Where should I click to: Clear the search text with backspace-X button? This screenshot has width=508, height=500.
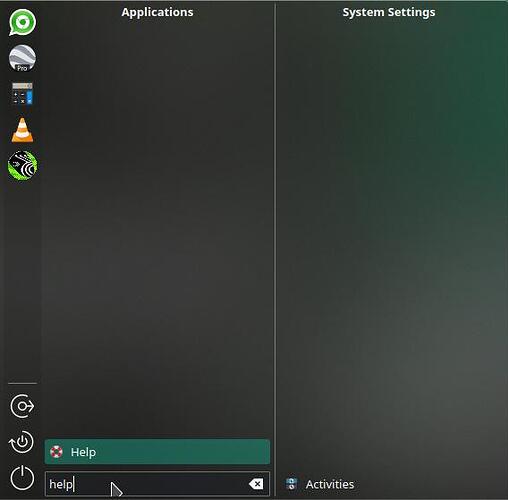pos(256,484)
